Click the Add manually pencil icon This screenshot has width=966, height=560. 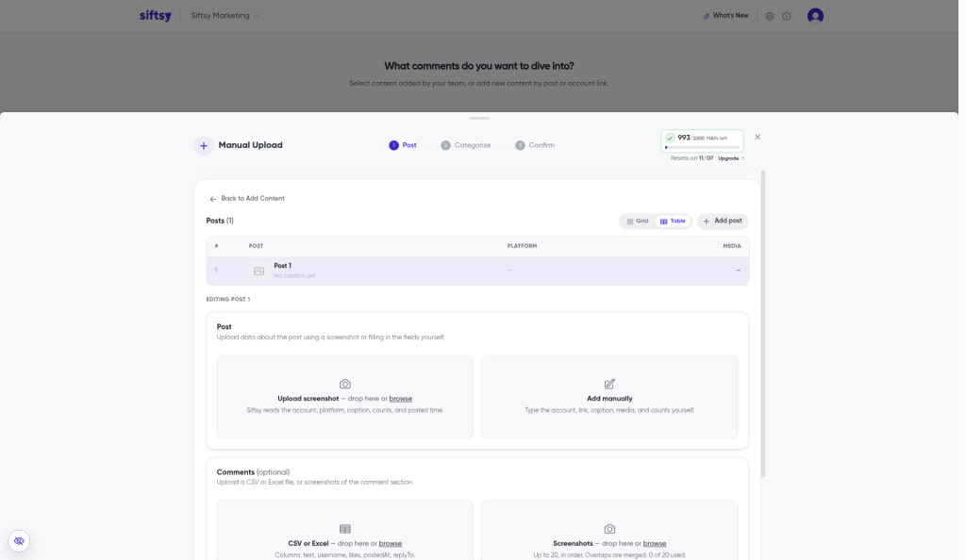609,384
